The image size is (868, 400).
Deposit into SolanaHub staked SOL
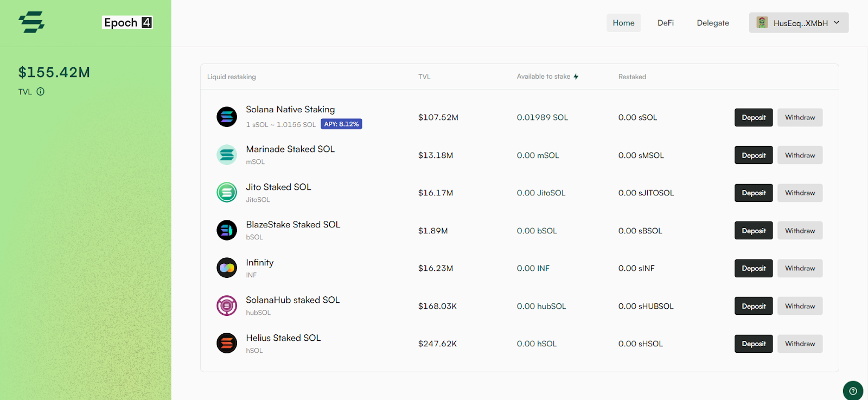pyautogui.click(x=754, y=306)
